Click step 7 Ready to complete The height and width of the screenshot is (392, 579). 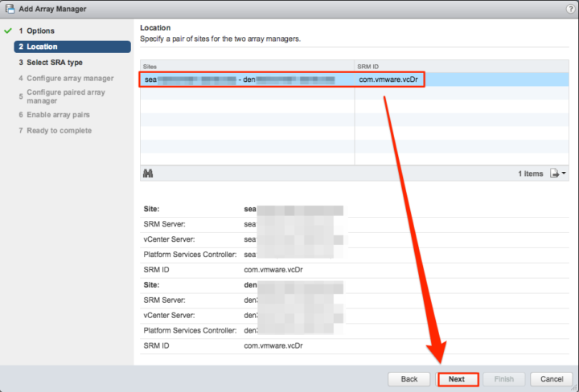(x=59, y=131)
